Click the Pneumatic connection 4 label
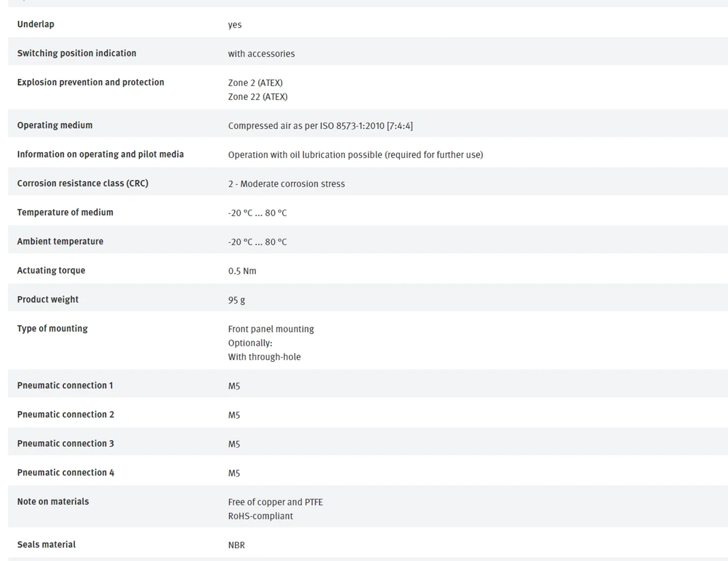 click(66, 473)
